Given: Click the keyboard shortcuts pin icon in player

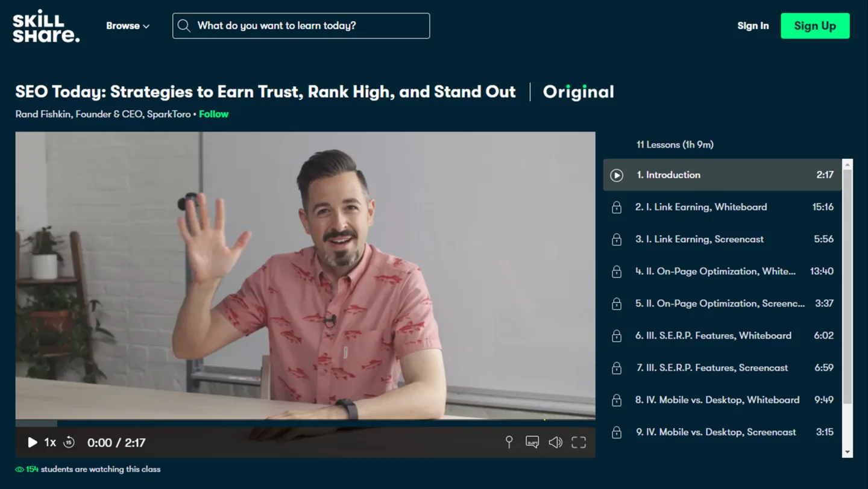Looking at the screenshot, I should tap(509, 442).
